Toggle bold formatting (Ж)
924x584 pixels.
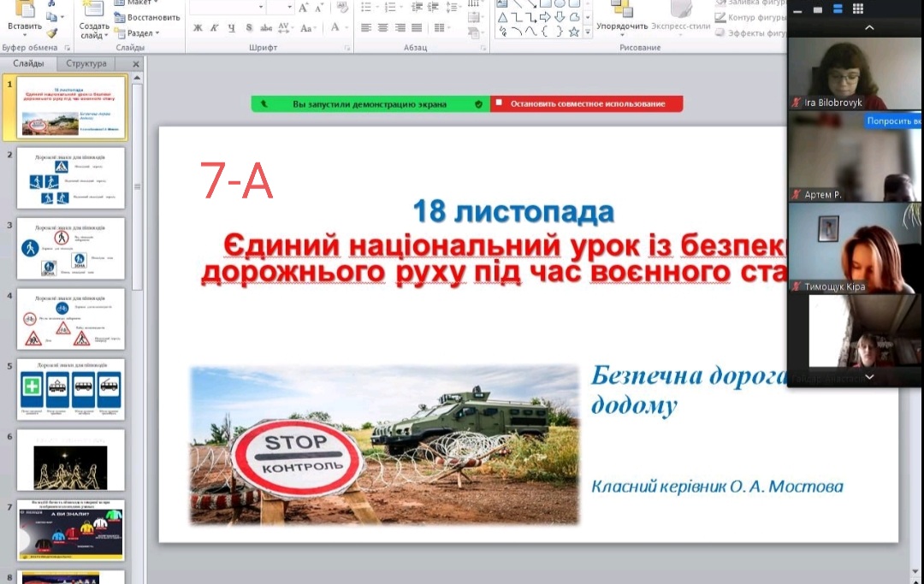198,27
